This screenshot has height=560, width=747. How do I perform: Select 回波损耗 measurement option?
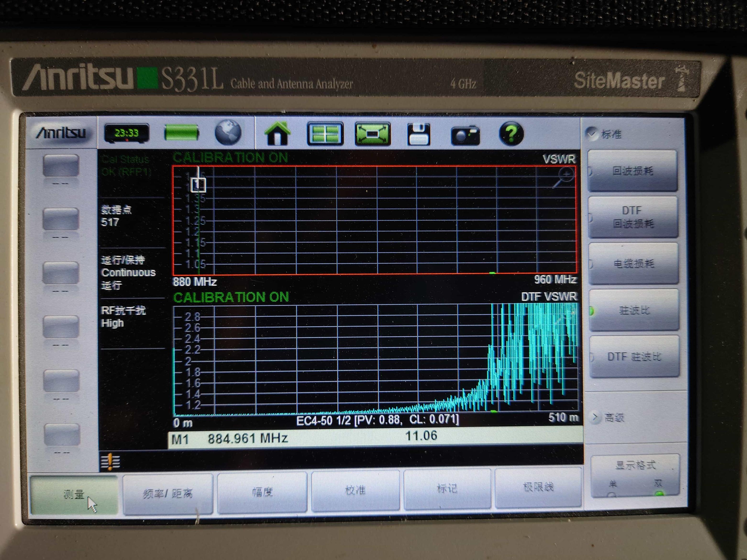tap(632, 171)
